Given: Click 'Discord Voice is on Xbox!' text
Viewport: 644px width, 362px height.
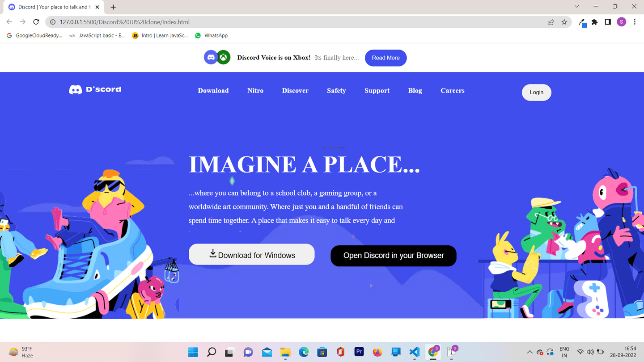Looking at the screenshot, I should [x=274, y=58].
